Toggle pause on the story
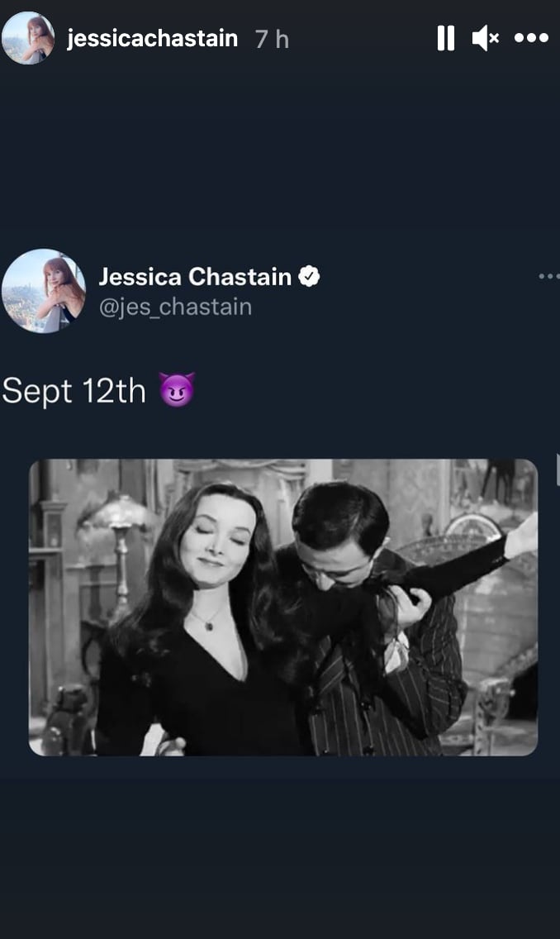560x939 pixels. coord(445,37)
